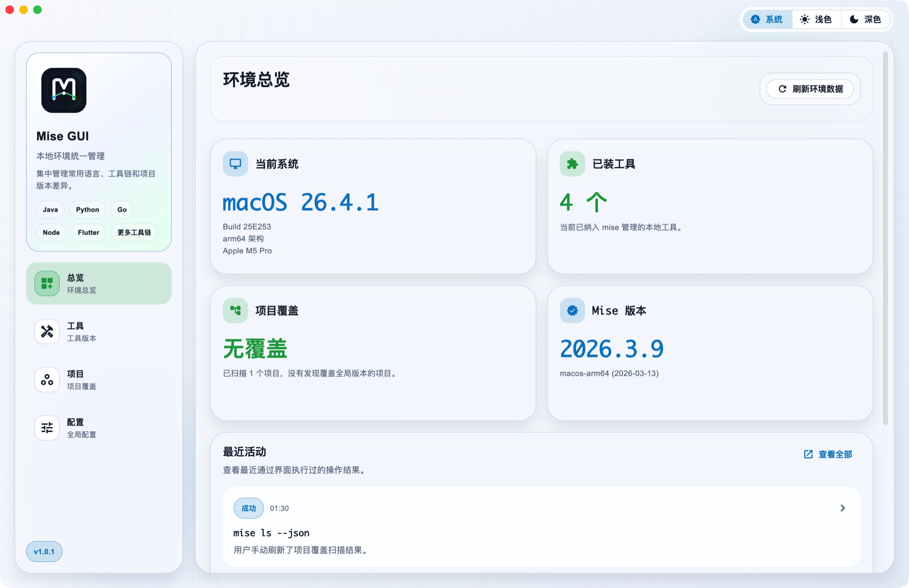This screenshot has height=588, width=909.
Task: Click the 已扫描 1 个项目 description text
Action: click(x=311, y=373)
